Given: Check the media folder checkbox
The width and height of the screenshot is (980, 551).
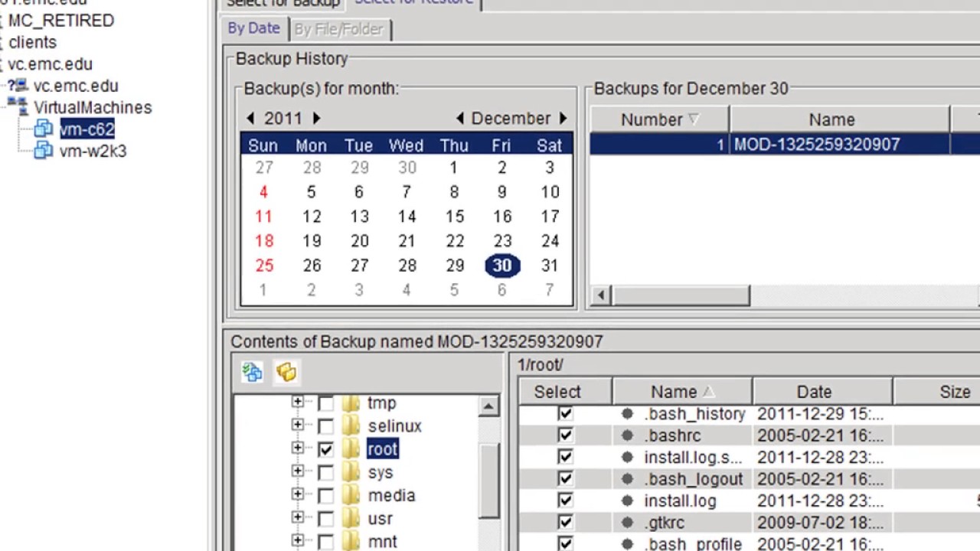Looking at the screenshot, I should [325, 496].
